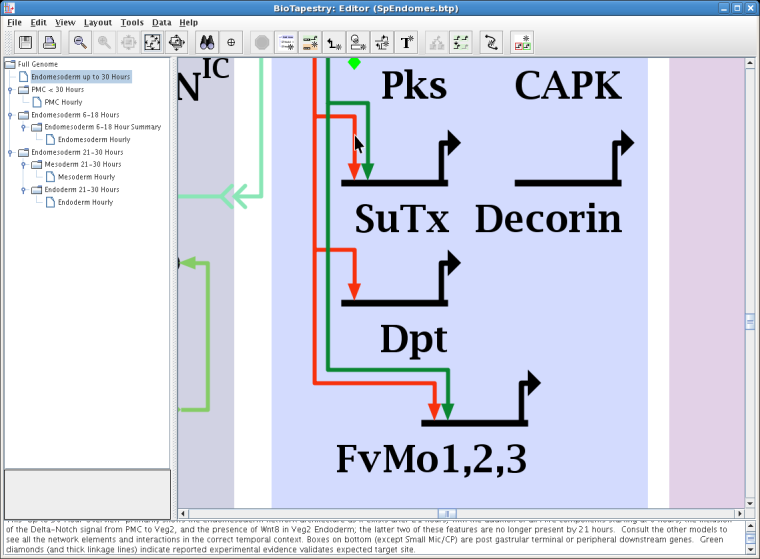760x559 pixels.
Task: Click the Decorin gene in network
Action: point(548,218)
